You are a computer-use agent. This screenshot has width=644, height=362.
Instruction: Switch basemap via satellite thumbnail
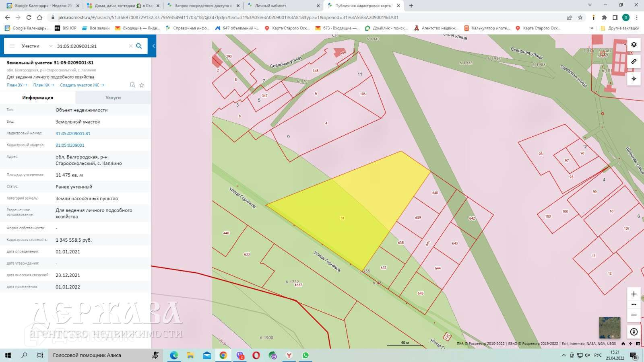609,327
